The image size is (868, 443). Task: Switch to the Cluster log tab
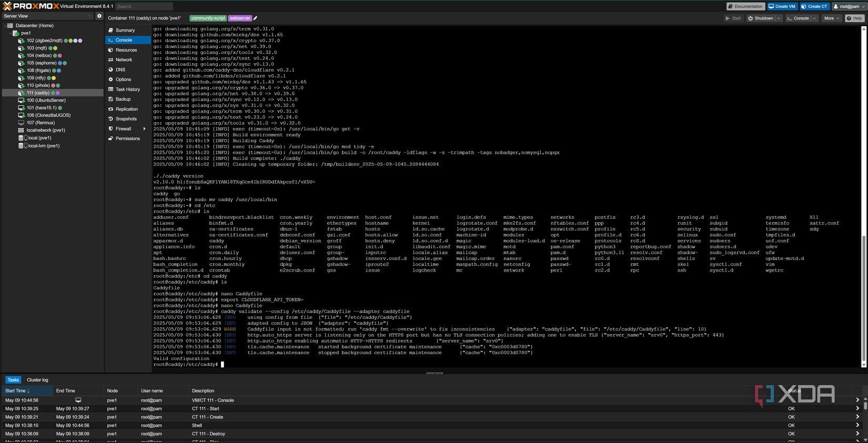37,380
